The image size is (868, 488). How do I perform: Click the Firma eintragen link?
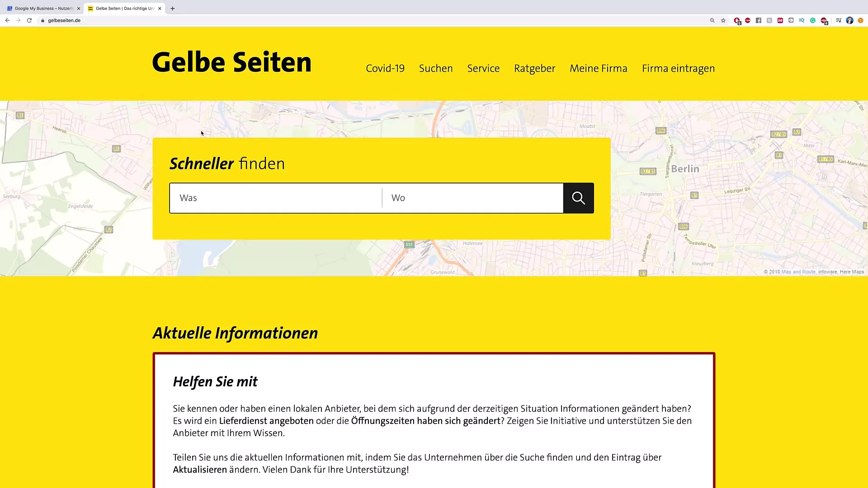pyautogui.click(x=679, y=68)
